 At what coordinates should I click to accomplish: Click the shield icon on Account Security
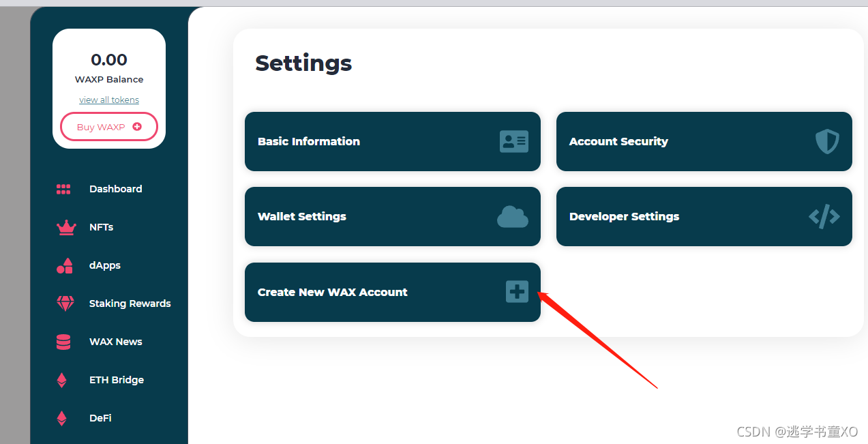pos(827,141)
